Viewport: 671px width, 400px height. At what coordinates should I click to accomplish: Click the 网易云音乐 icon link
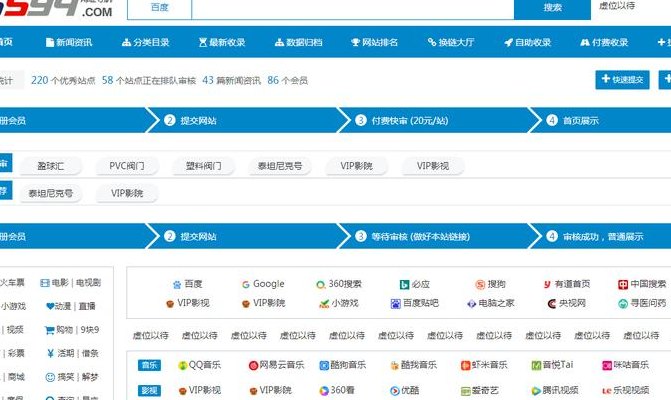point(276,365)
